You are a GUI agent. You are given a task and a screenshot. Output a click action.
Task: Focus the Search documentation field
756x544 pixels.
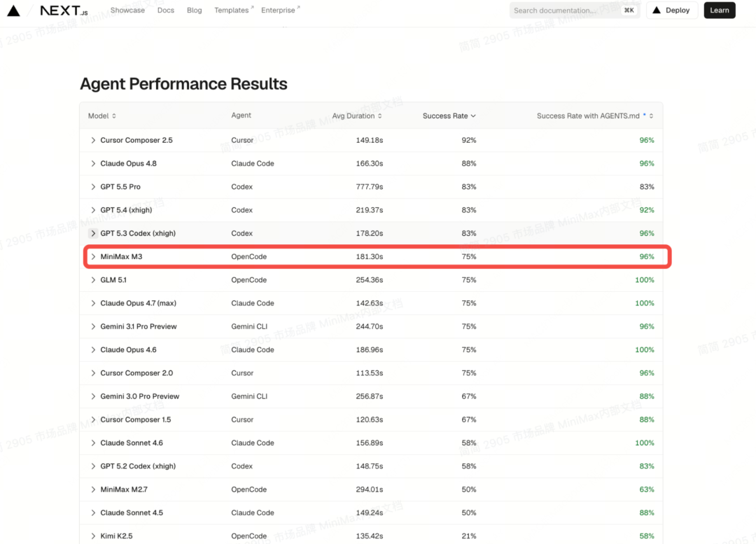point(575,10)
